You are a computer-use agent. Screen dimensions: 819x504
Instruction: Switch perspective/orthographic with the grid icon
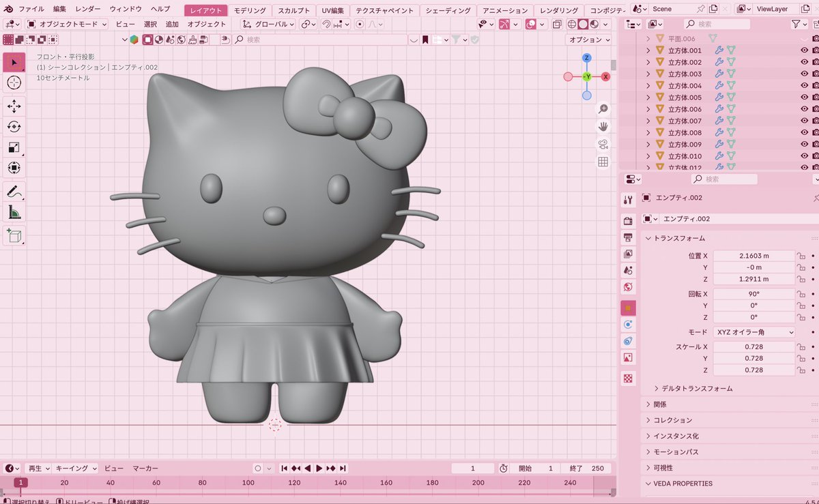tap(603, 162)
